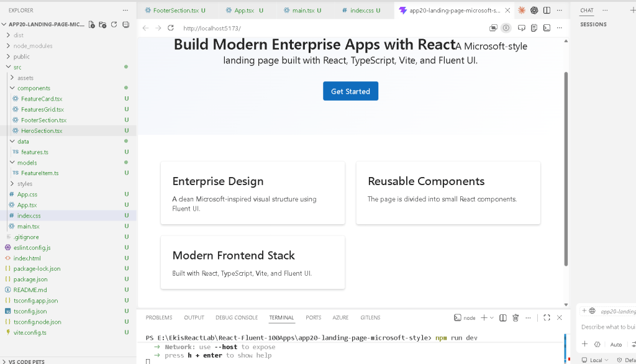Open the ChatGPT icon in editor toolbar
This screenshot has height=364, width=636.
pos(534,11)
